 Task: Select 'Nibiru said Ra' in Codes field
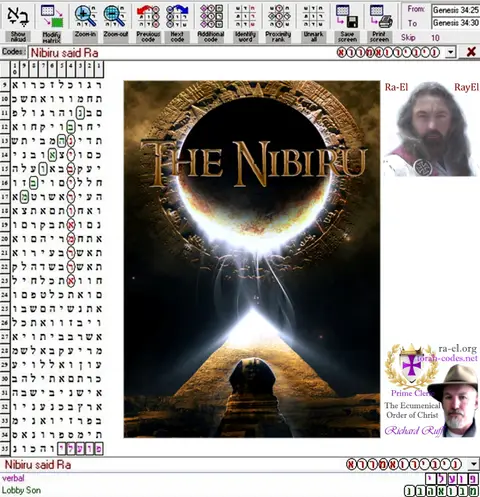[65, 53]
